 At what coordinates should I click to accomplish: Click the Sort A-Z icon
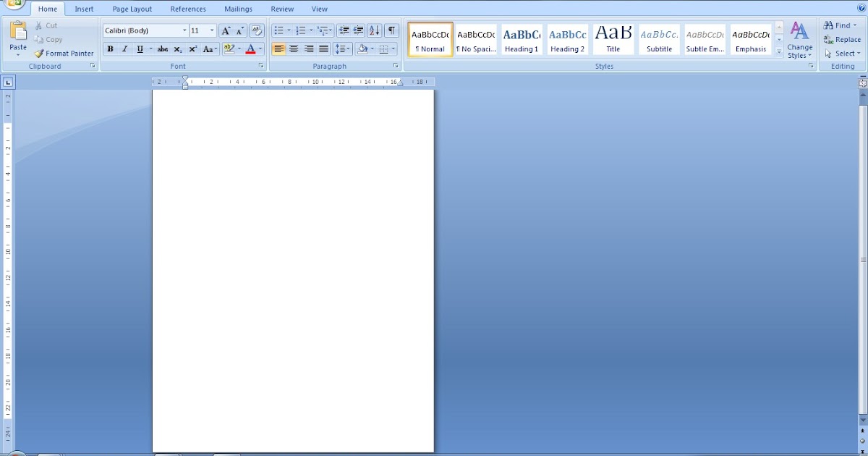tap(374, 30)
